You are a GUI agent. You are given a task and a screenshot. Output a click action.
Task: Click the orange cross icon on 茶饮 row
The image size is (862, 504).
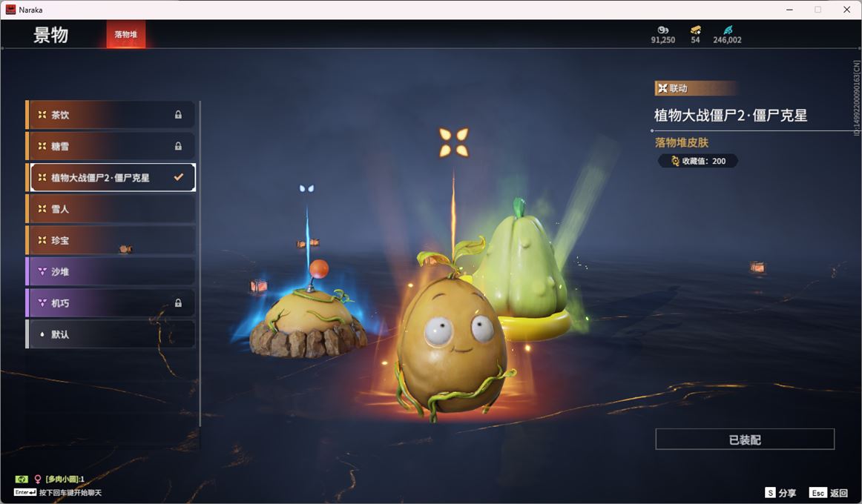pos(42,115)
